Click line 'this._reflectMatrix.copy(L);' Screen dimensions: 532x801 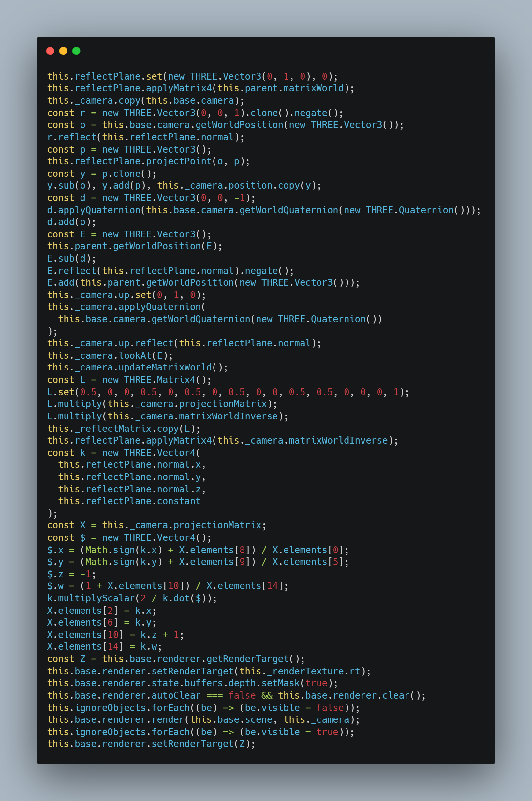124,429
